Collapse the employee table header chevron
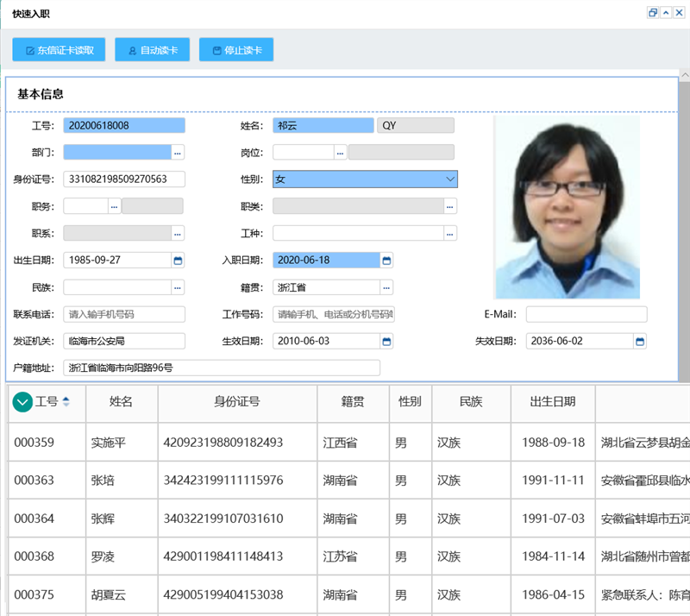Screen dimensions: 690x616 click(22, 403)
